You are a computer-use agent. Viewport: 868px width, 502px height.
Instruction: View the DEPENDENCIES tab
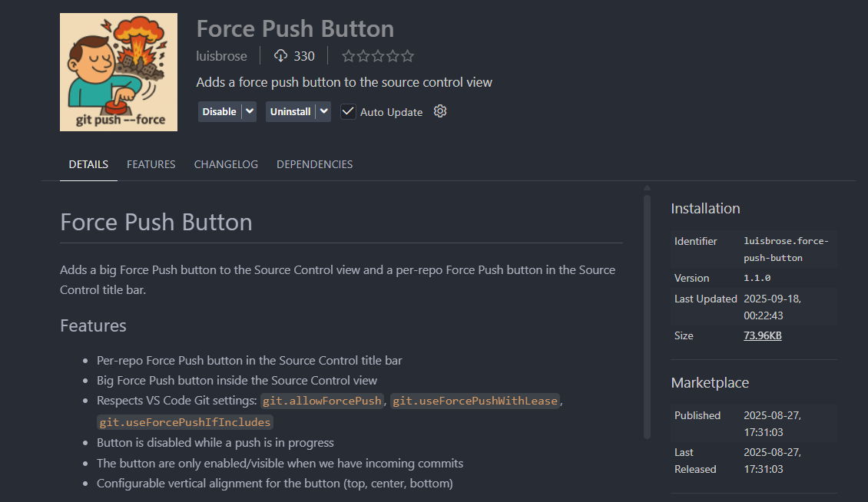[314, 163]
